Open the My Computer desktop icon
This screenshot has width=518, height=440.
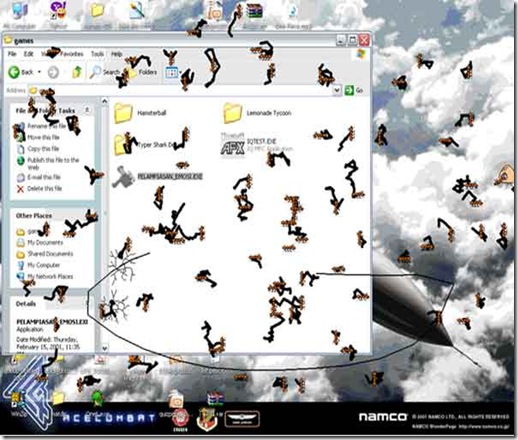[19, 10]
